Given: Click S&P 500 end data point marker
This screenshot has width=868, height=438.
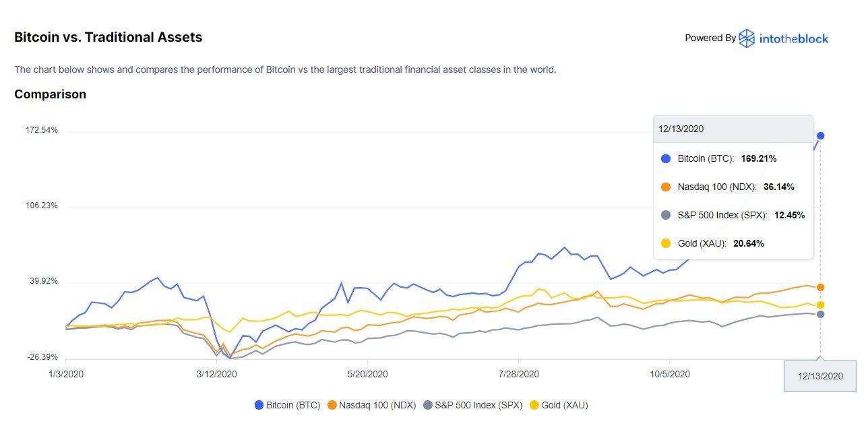Looking at the screenshot, I should pos(820,314).
